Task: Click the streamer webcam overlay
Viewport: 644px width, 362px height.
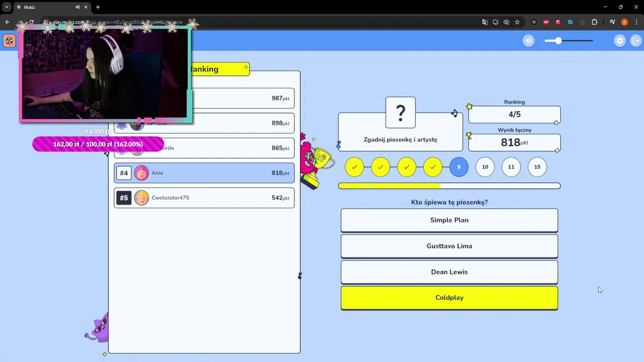Action: [x=105, y=74]
